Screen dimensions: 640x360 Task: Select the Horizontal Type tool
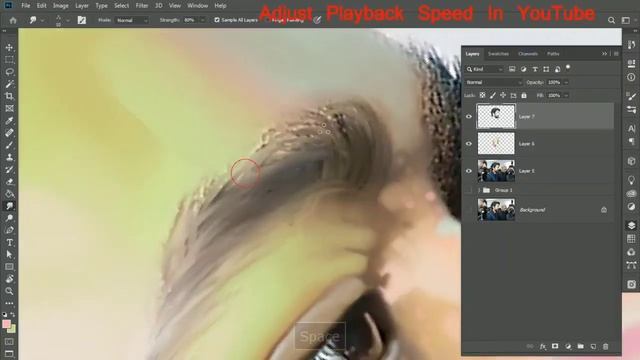(9, 242)
